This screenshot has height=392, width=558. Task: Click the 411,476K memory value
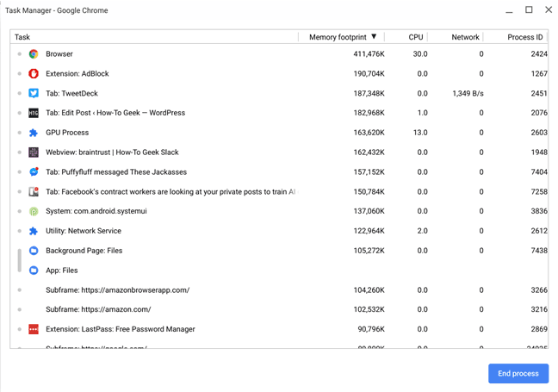(x=369, y=54)
